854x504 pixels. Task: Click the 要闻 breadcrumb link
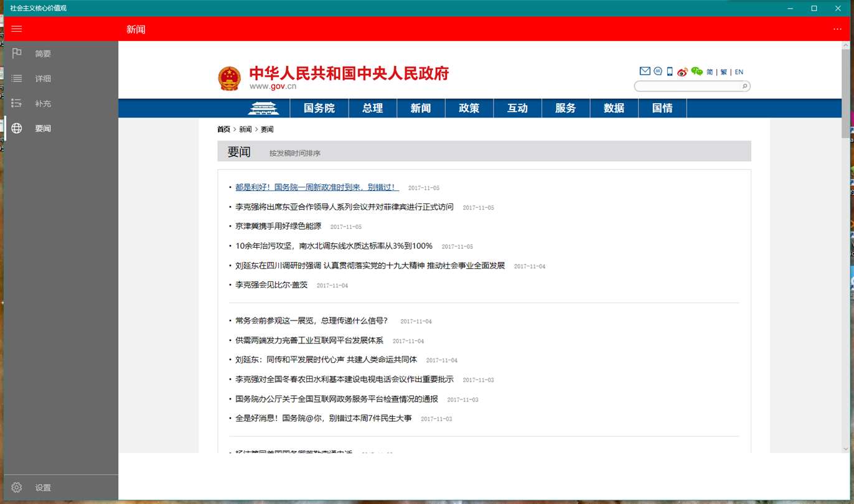(267, 129)
